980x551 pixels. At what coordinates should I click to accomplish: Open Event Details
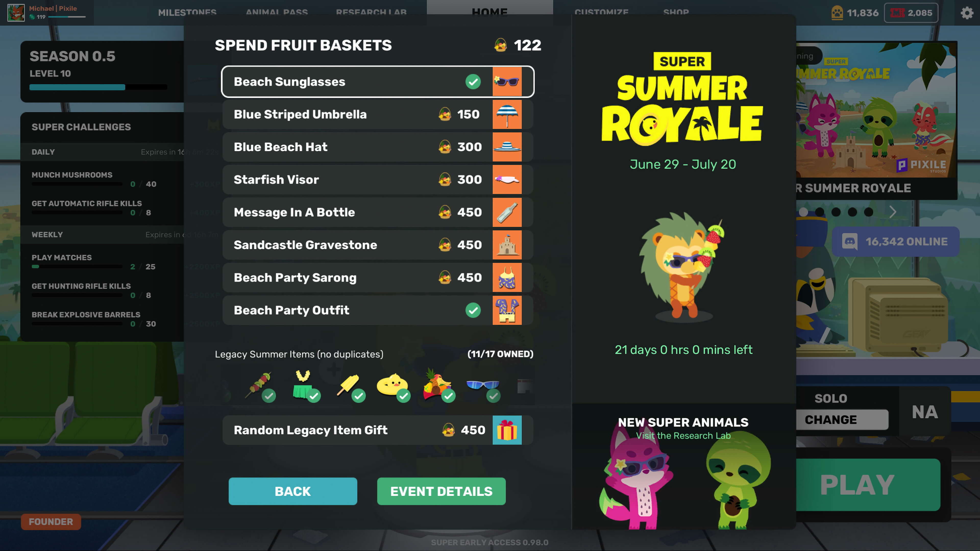point(441,491)
